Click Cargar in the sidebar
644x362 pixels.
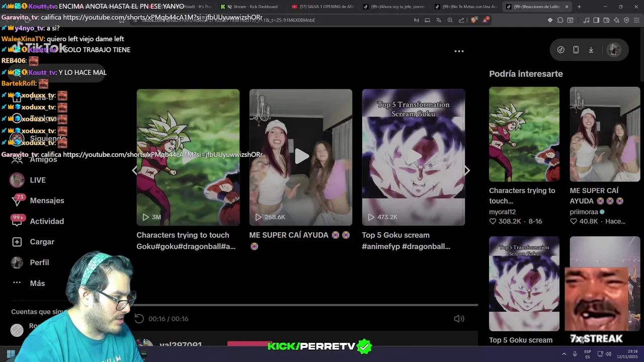(42, 242)
